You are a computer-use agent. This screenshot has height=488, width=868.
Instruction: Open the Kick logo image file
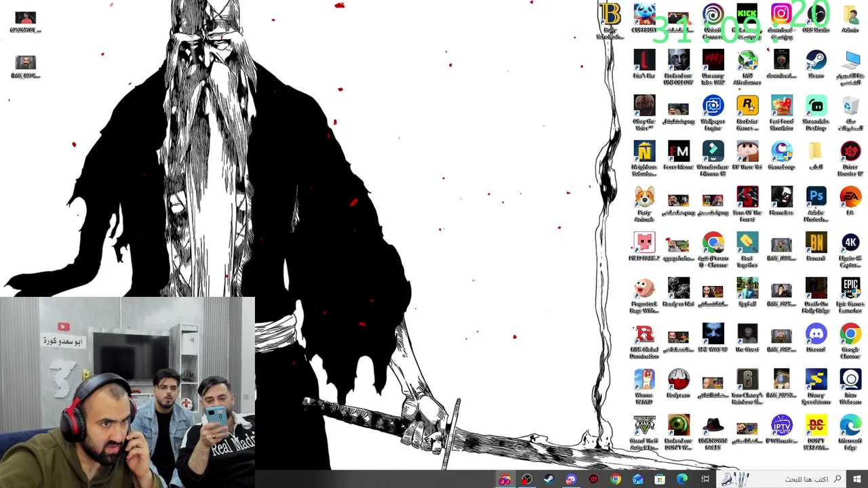point(747,20)
